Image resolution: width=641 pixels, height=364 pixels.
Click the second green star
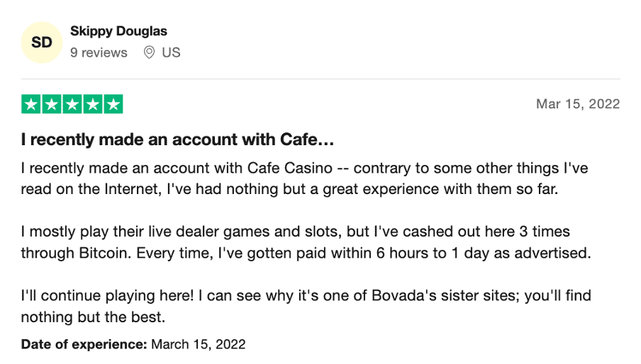[52, 104]
